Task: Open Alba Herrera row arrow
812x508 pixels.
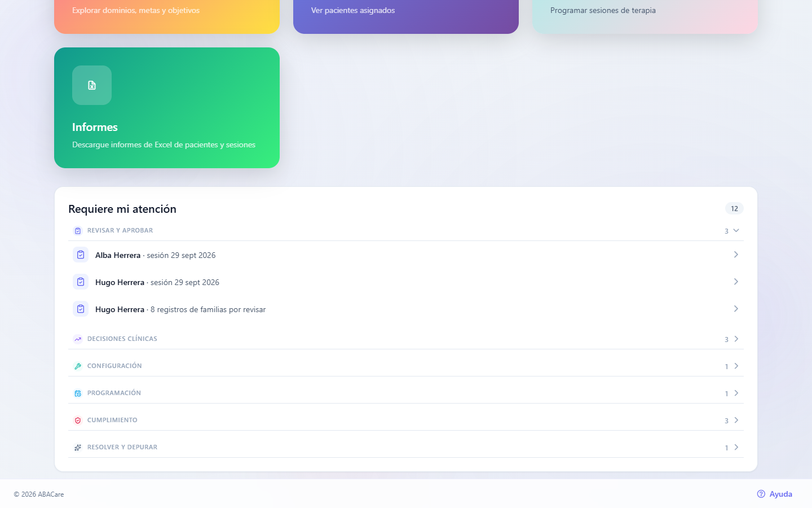Action: coord(736,255)
